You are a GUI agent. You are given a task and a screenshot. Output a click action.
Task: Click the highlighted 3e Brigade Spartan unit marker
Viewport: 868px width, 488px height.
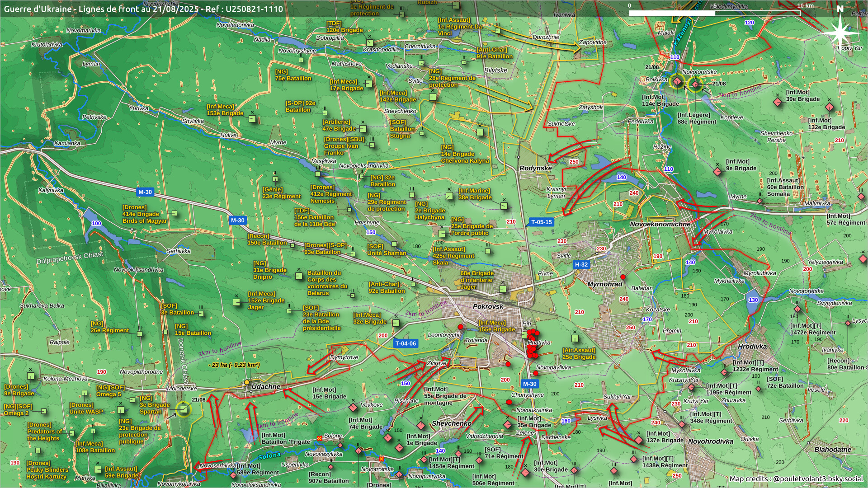(x=183, y=409)
